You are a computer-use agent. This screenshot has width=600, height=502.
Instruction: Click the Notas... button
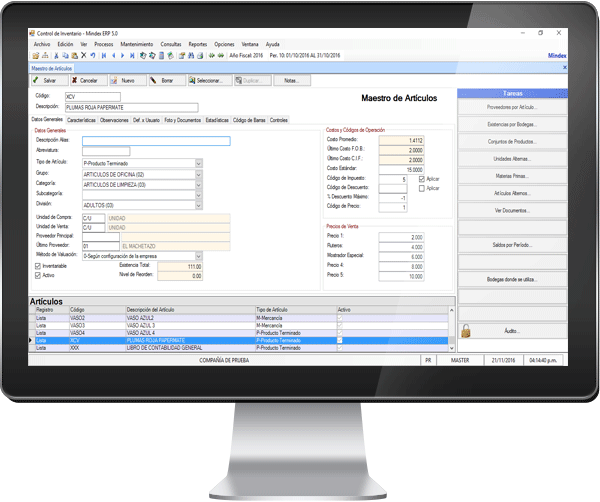[x=292, y=80]
